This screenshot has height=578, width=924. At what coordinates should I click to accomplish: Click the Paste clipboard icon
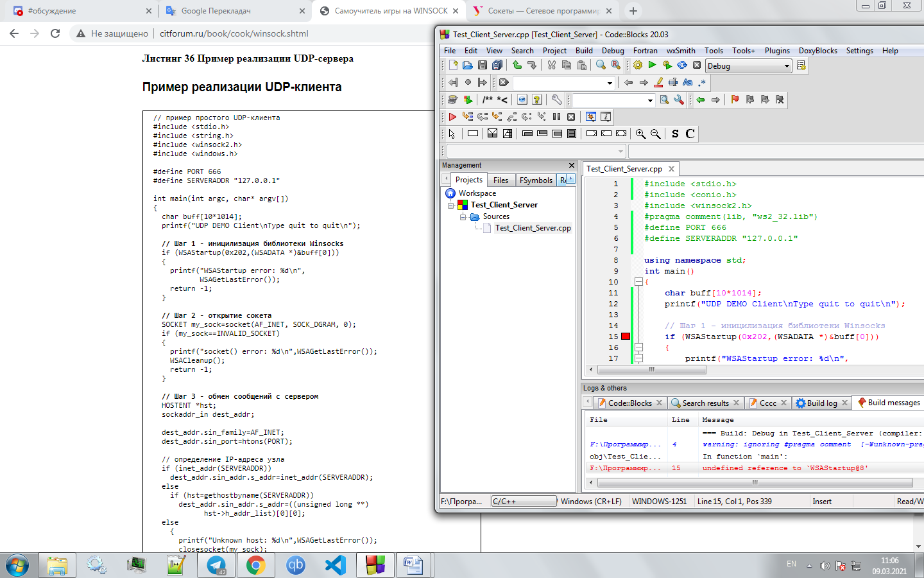point(581,66)
